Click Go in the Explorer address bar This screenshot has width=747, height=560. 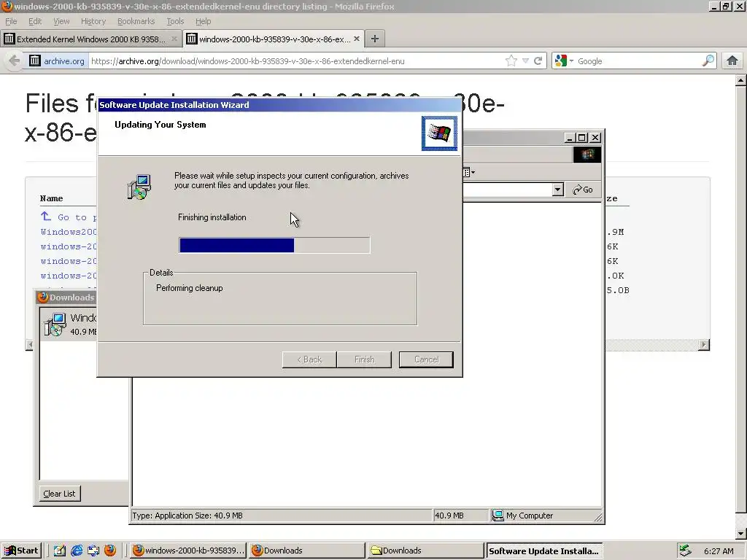coord(583,190)
